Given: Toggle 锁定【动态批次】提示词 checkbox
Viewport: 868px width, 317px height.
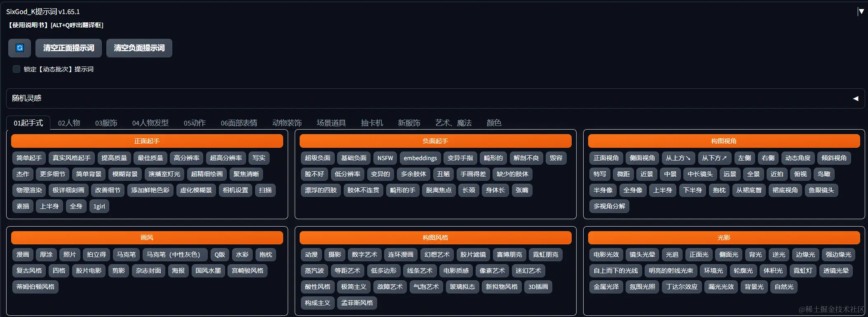Looking at the screenshot, I should (x=16, y=69).
